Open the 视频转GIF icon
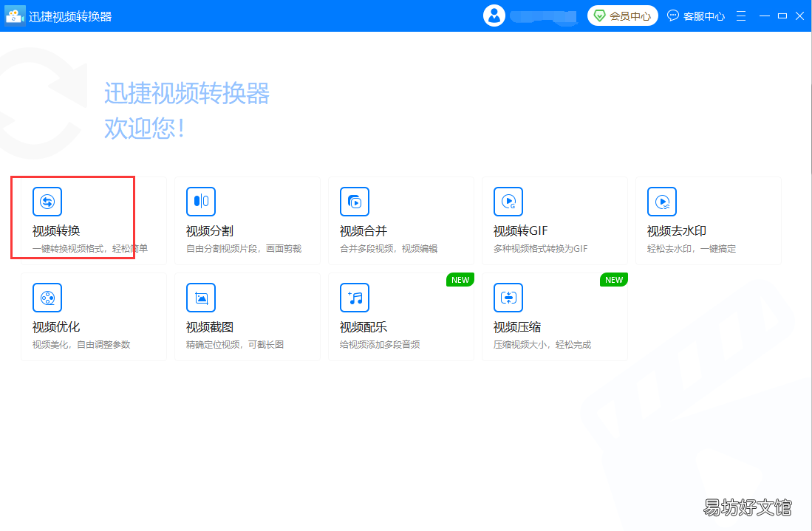The height and width of the screenshot is (531, 812). [508, 202]
